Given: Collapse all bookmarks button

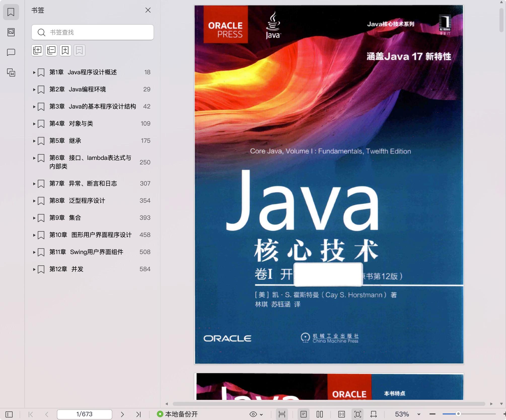Looking at the screenshot, I should pos(51,50).
